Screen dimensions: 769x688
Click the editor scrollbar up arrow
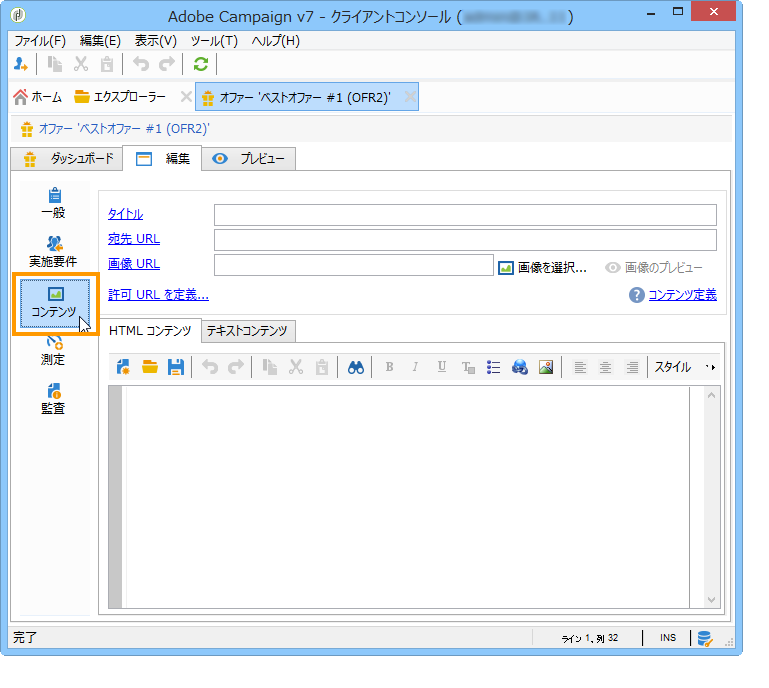712,395
